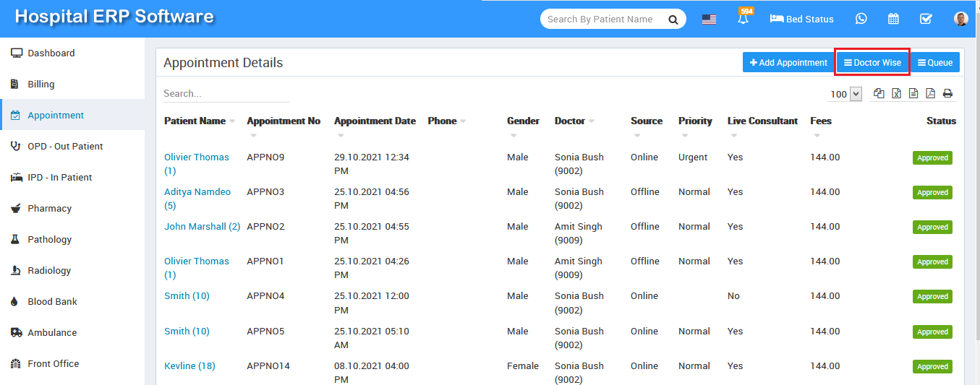
Task: Click the Blood Bank drop icon
Action: [14, 301]
